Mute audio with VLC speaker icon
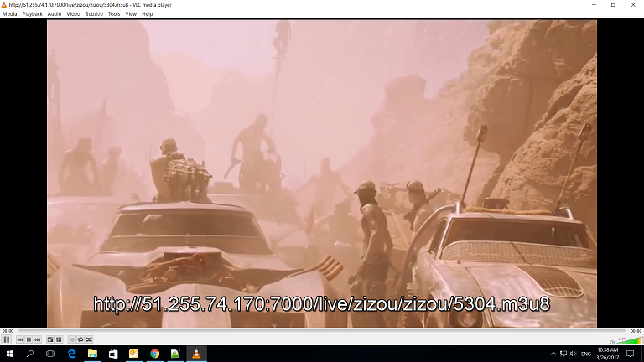The image size is (644, 362). [x=612, y=342]
